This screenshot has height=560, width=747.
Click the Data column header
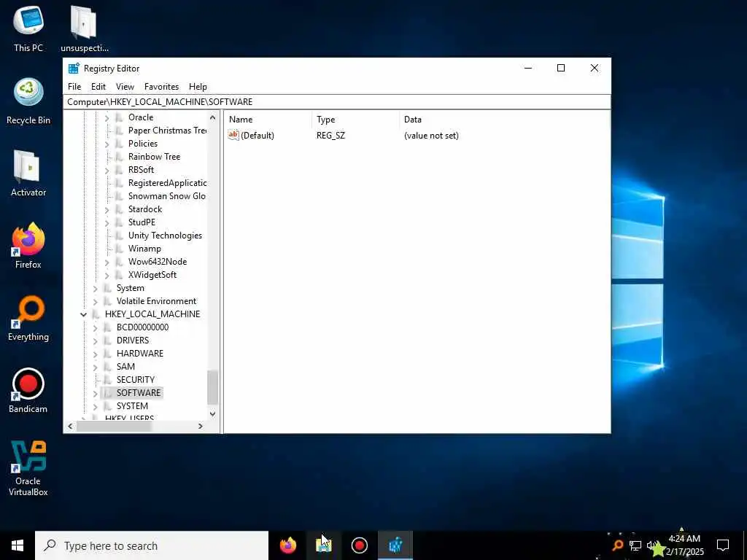[504, 120]
